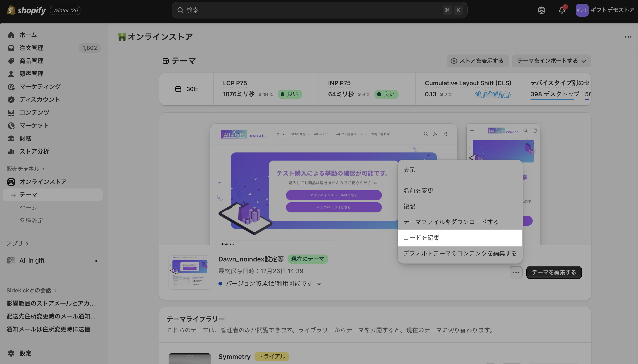Viewport: 638px width, 364px height.
Task: Click the 検索 search field
Action: point(313,10)
